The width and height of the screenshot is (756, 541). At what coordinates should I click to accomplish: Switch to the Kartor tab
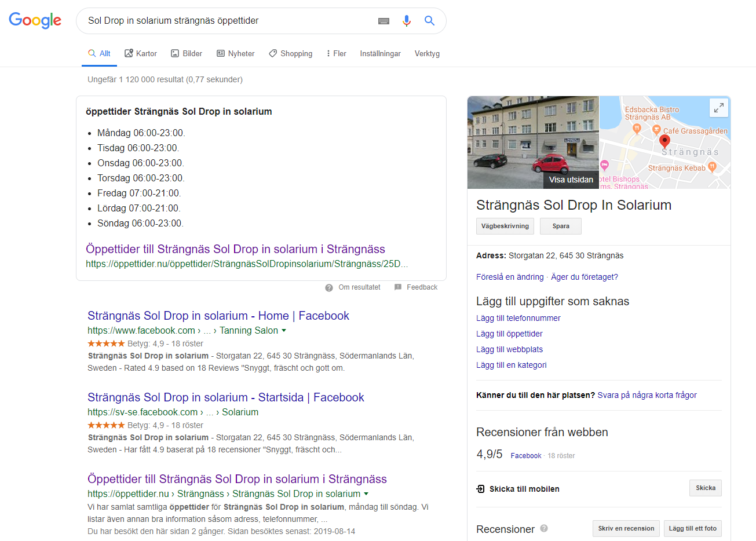[x=141, y=53]
